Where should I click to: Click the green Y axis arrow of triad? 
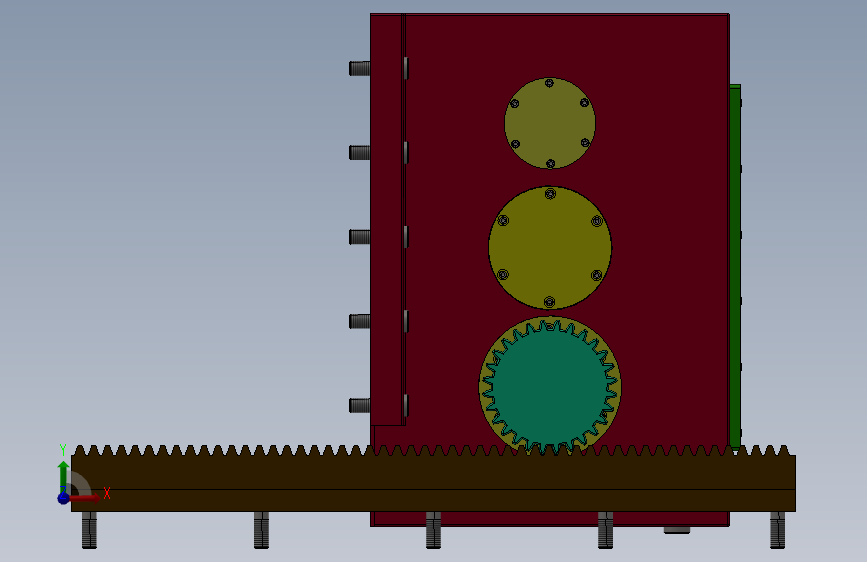tap(63, 477)
